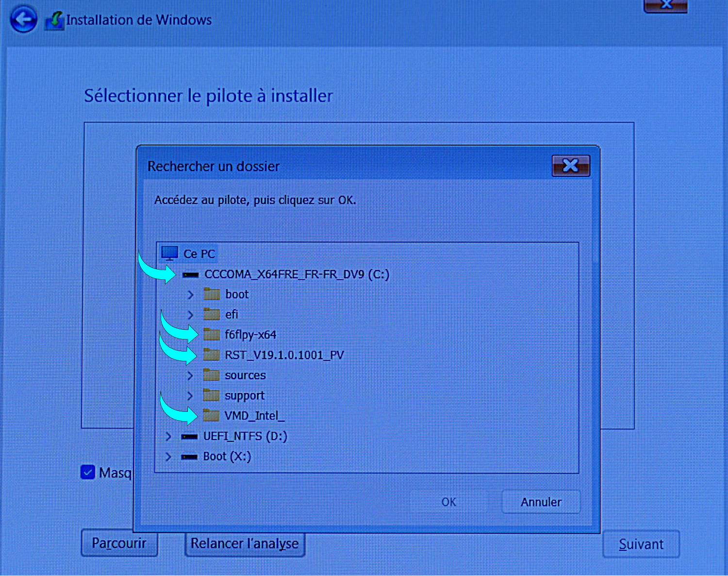
Task: Click the efi folder icon
Action: pos(212,314)
